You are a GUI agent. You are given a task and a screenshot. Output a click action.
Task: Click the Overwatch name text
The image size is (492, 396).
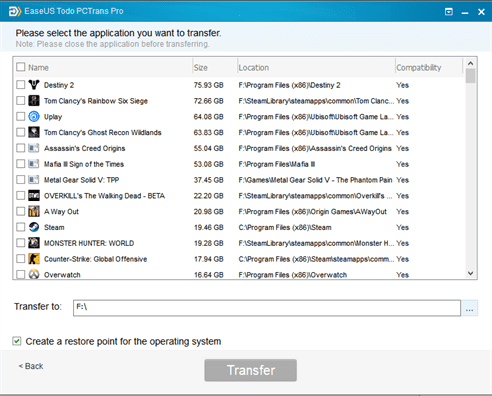click(62, 275)
